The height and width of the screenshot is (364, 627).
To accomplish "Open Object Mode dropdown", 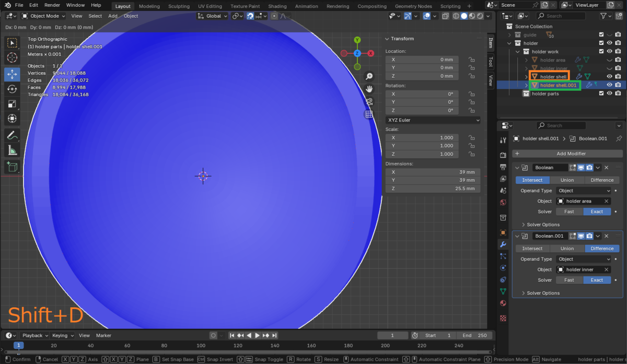I will [44, 16].
